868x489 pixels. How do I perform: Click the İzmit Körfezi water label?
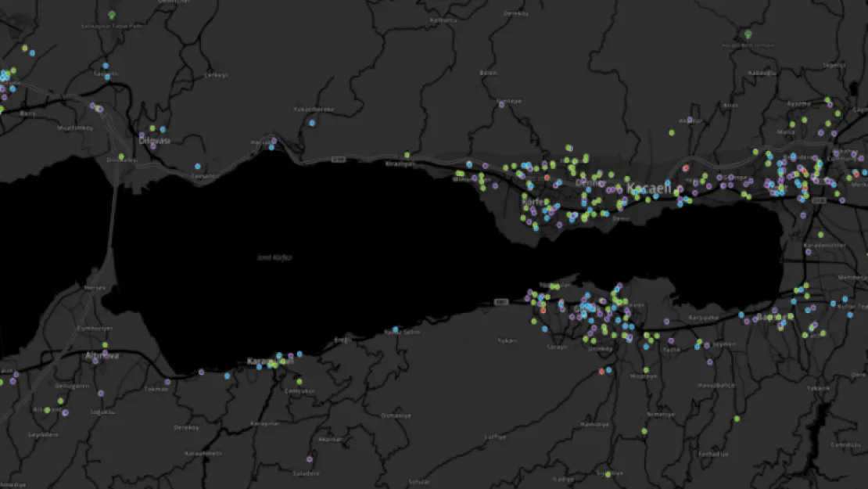pos(274,257)
